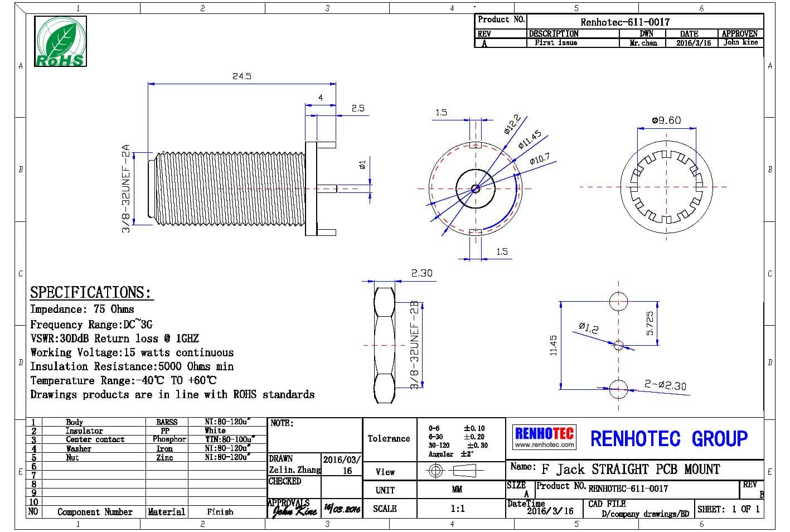Click the threaded connector body side view
Viewport: 790px width, 532px height.
(x=229, y=188)
